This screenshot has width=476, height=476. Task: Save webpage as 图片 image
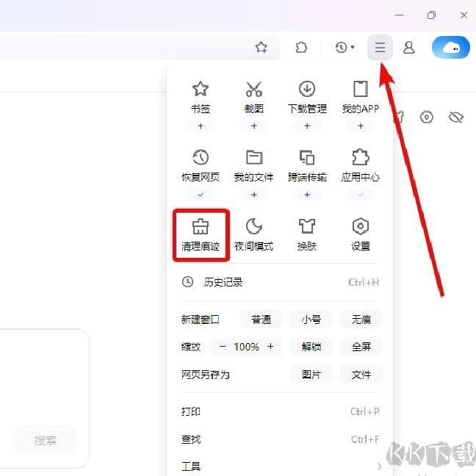tap(311, 375)
